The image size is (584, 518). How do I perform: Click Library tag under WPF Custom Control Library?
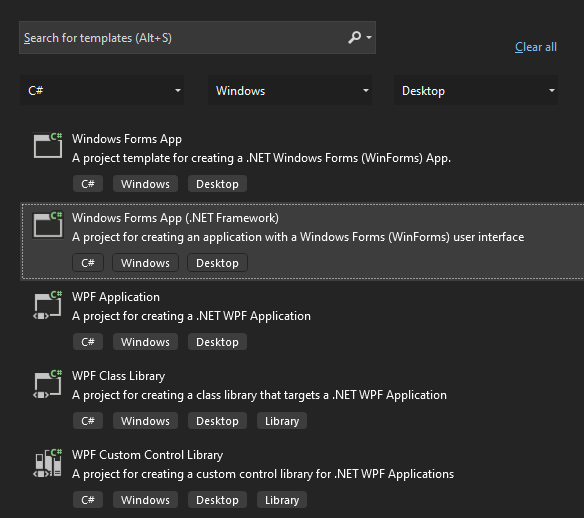point(282,500)
